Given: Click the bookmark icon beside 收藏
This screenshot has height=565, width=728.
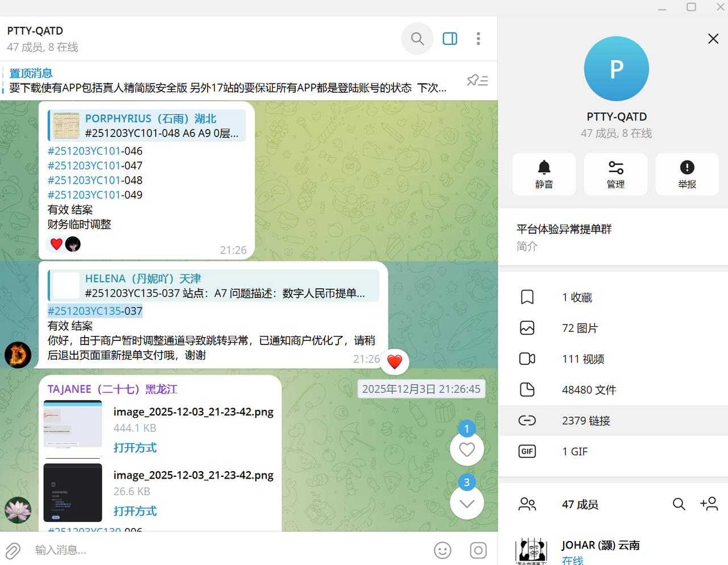Looking at the screenshot, I should pos(527,297).
